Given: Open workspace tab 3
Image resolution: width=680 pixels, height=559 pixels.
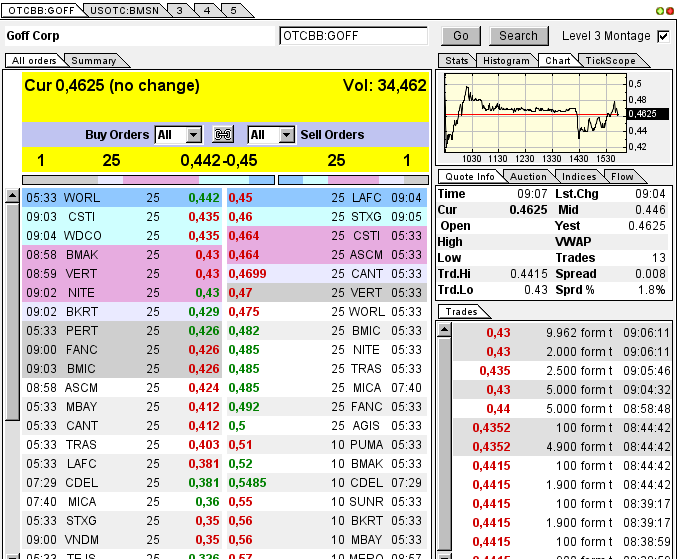Looking at the screenshot, I should (x=180, y=10).
